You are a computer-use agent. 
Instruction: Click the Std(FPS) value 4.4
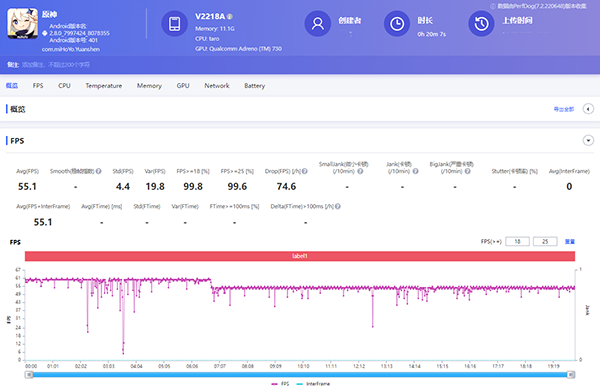click(123, 186)
